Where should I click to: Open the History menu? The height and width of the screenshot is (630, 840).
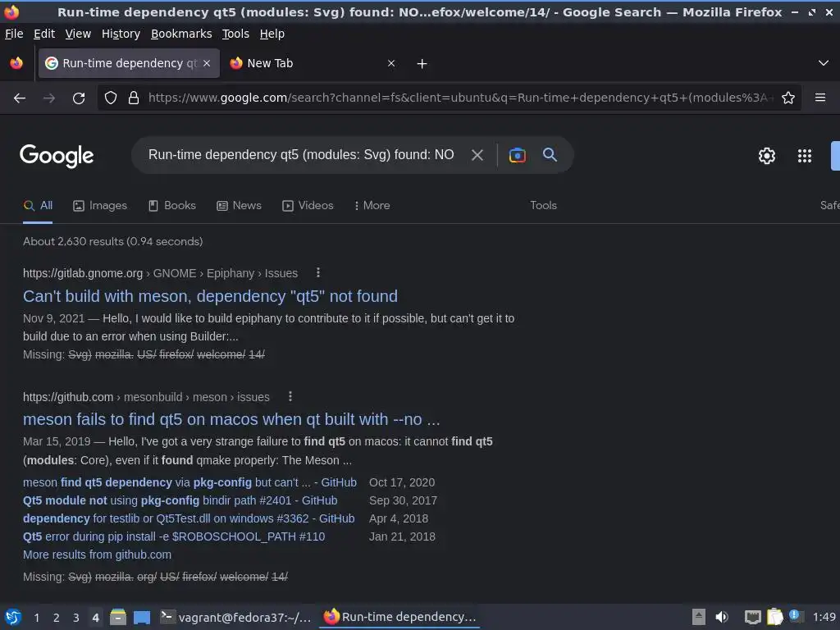tap(121, 34)
